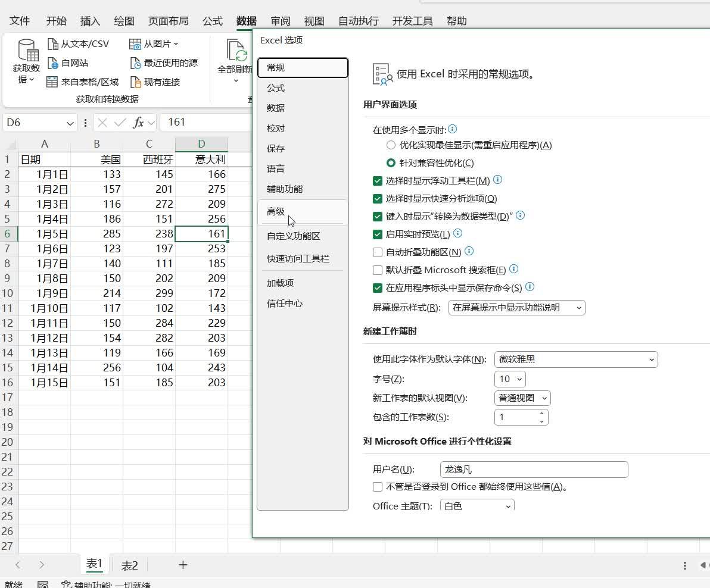Open 屏幕提示样式 dropdown
This screenshot has height=588, width=710.
click(x=516, y=308)
